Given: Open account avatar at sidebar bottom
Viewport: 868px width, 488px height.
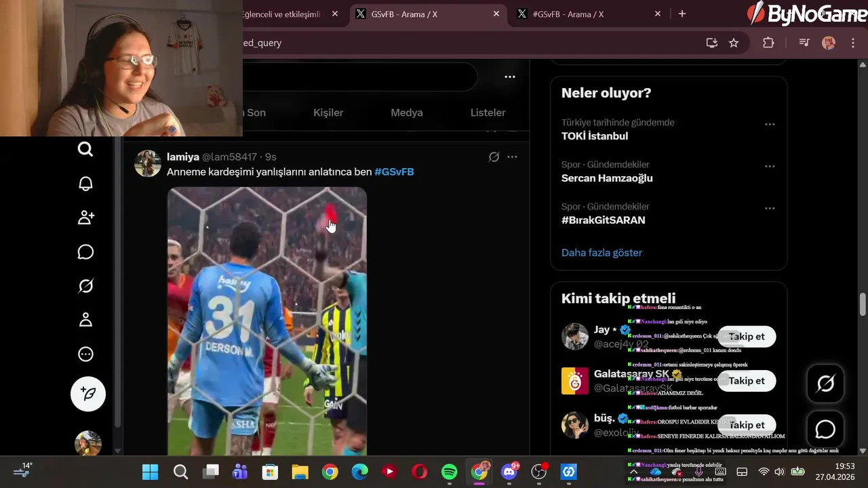Looking at the screenshot, I should (88, 443).
